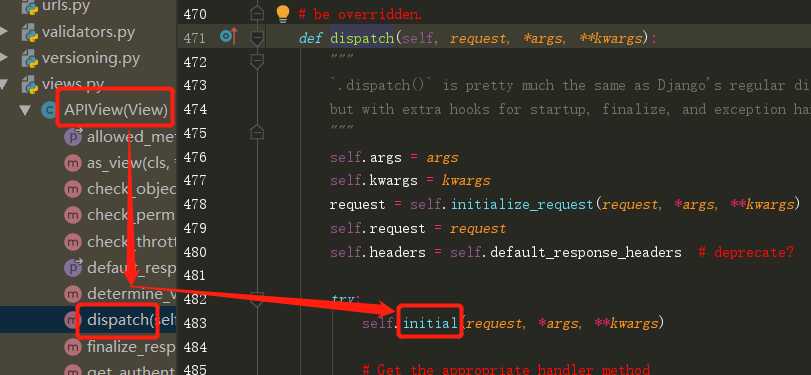Select the determine_v method entry
This screenshot has width=811, height=375.
tap(131, 294)
